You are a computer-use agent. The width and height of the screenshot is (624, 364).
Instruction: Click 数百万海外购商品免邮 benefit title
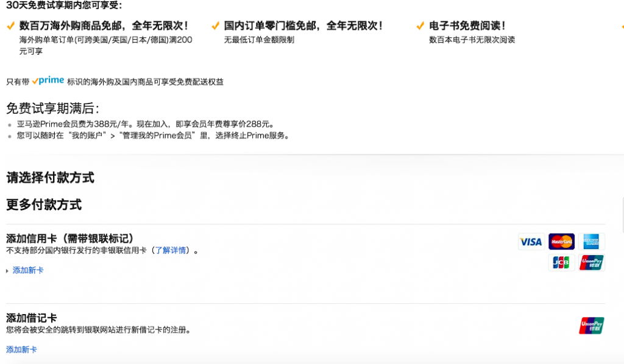pyautogui.click(x=104, y=26)
